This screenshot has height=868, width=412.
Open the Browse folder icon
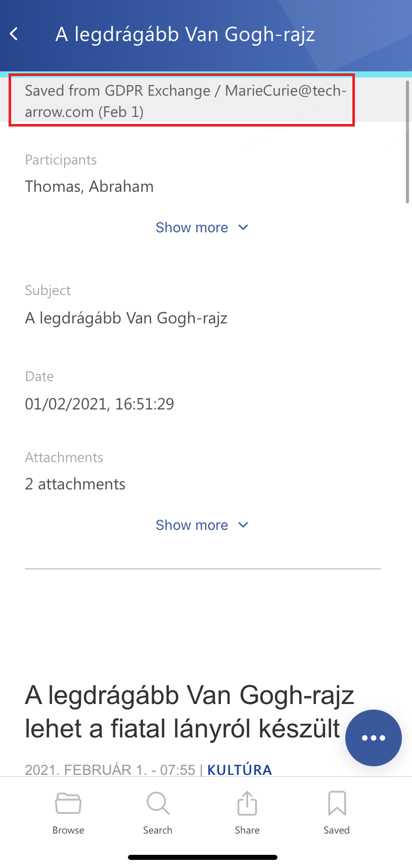point(68,803)
